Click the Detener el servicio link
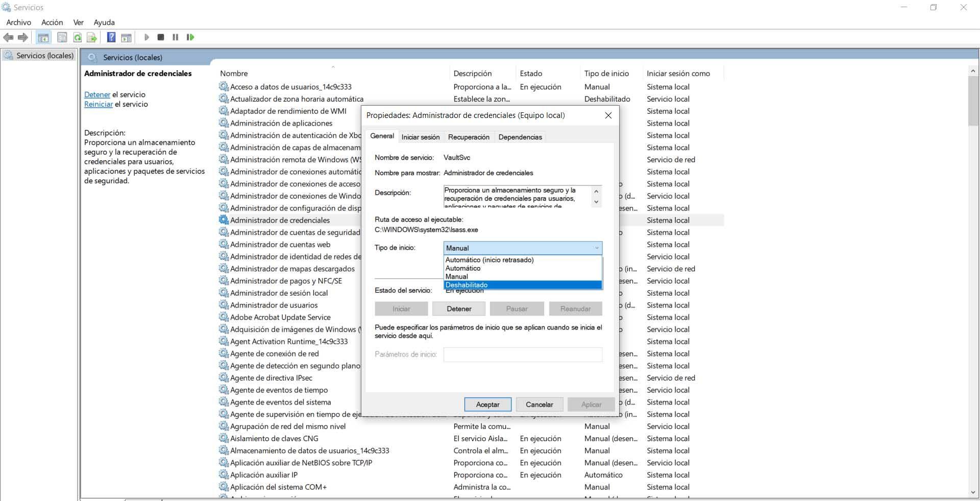 [97, 94]
